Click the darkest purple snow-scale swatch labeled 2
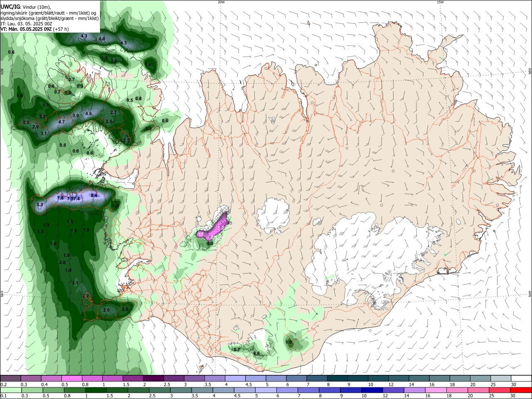This screenshot has width=532, height=399. 153,378
